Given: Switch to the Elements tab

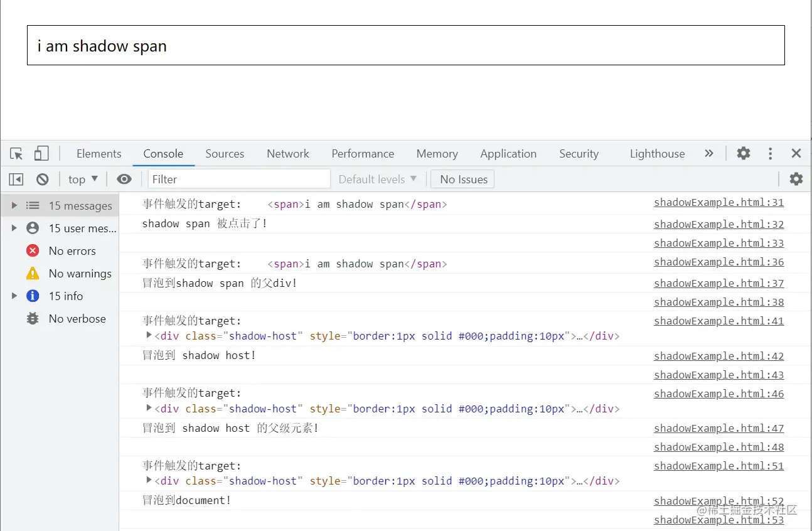Looking at the screenshot, I should [99, 154].
